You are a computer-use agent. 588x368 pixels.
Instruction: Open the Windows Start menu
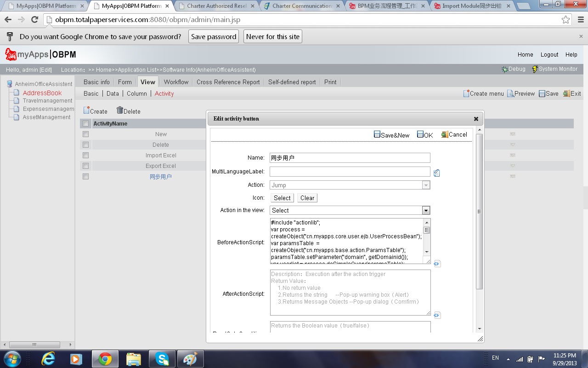[11, 359]
